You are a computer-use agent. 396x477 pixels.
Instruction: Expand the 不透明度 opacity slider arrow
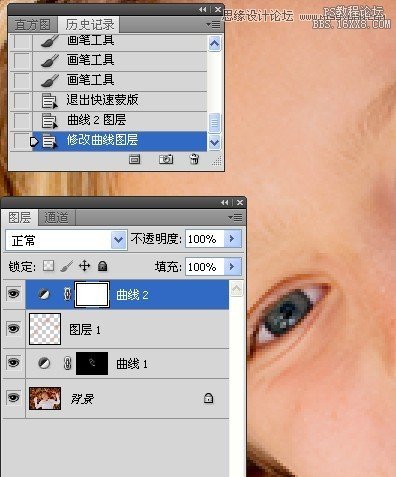tap(232, 239)
